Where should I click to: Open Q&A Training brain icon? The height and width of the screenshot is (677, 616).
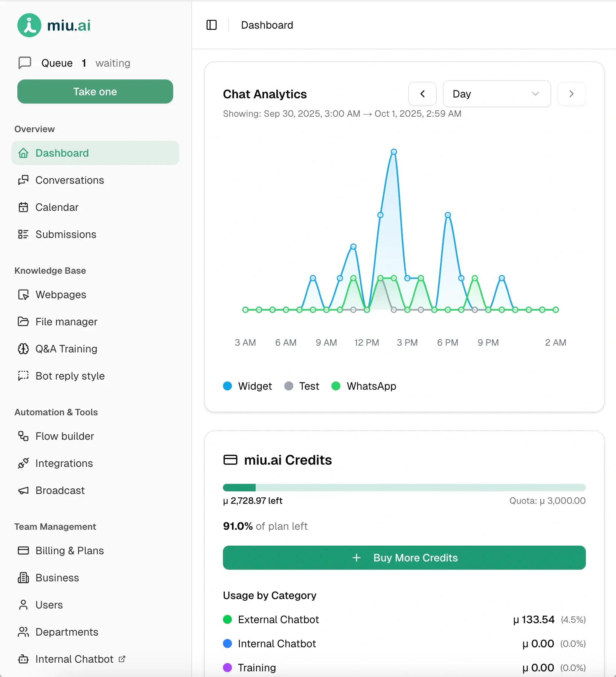(23, 349)
